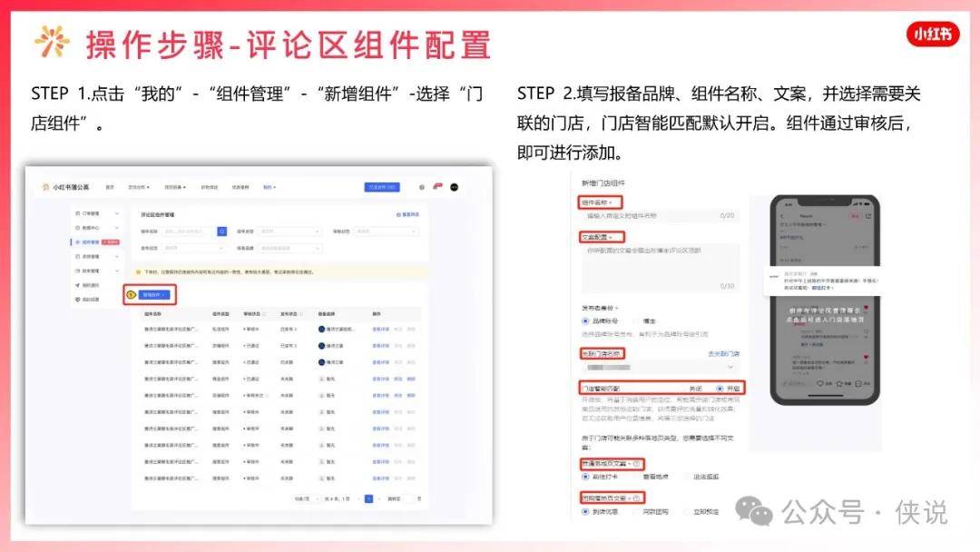Open the 发布状态 filter dropdown
Image resolution: width=980 pixels, height=552 pixels.
coord(193,248)
